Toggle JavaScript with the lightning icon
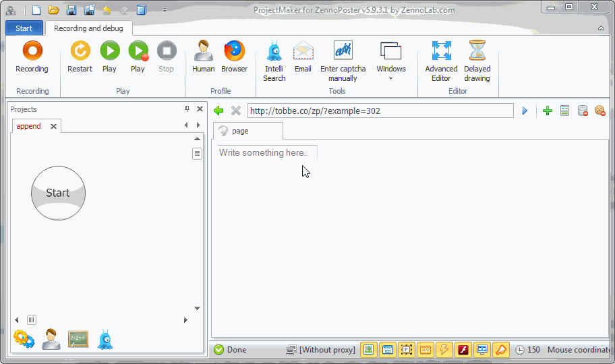This screenshot has width=615, height=364. (444, 349)
